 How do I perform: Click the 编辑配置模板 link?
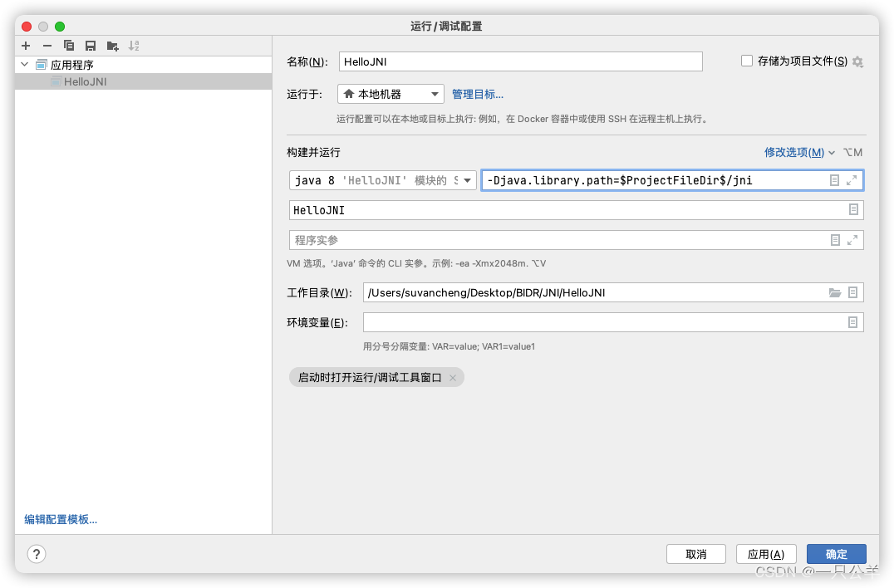[x=59, y=519]
